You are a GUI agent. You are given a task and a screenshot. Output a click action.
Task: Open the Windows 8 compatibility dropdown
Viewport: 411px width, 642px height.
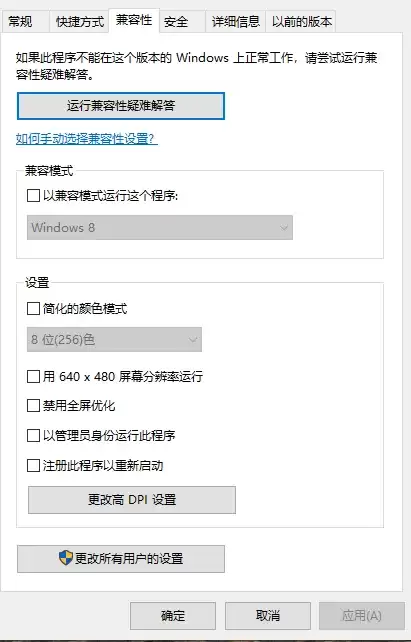(160, 227)
